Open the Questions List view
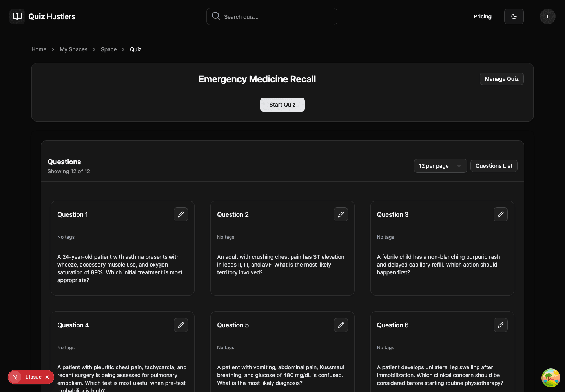 pyautogui.click(x=494, y=166)
